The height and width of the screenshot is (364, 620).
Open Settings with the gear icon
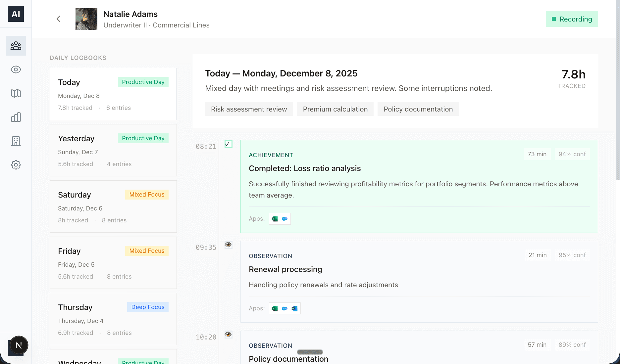(16, 165)
